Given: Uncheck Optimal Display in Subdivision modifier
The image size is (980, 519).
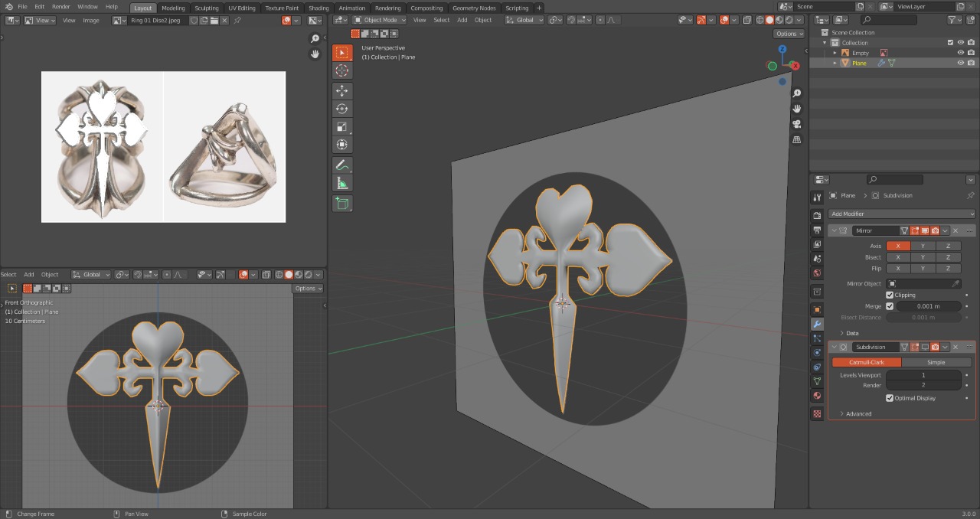Looking at the screenshot, I should pyautogui.click(x=890, y=398).
